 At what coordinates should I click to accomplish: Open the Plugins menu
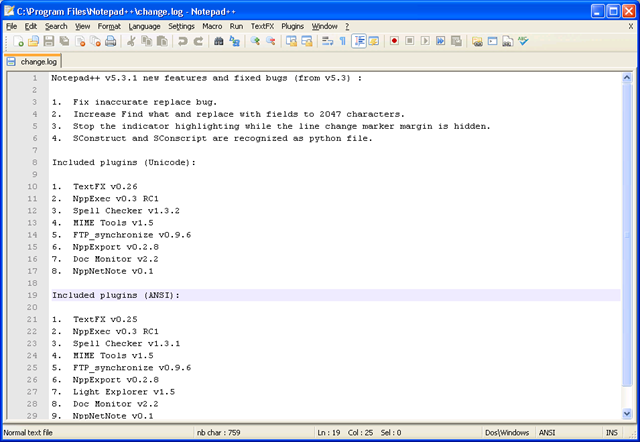292,25
